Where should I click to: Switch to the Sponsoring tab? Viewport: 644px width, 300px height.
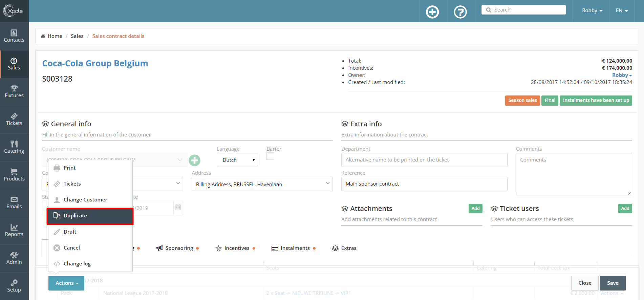pos(177,248)
